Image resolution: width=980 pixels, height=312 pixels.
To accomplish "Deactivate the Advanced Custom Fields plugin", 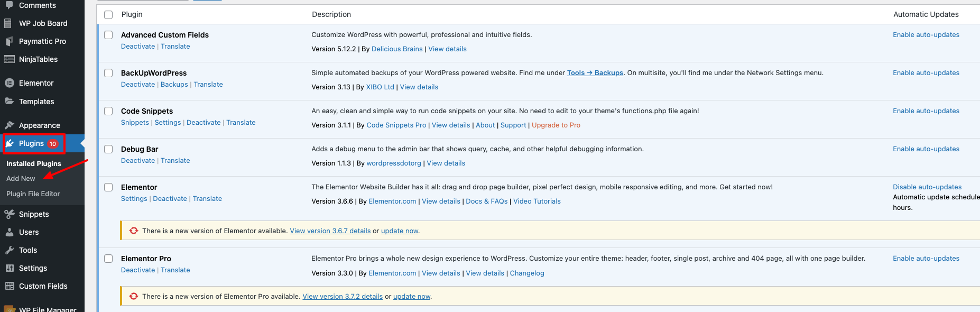I will [x=138, y=47].
